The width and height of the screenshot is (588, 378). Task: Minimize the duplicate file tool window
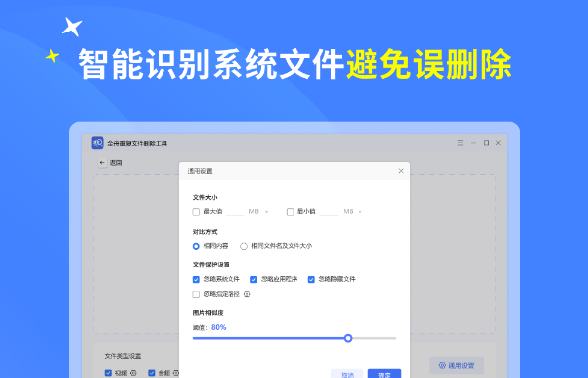pos(473,143)
